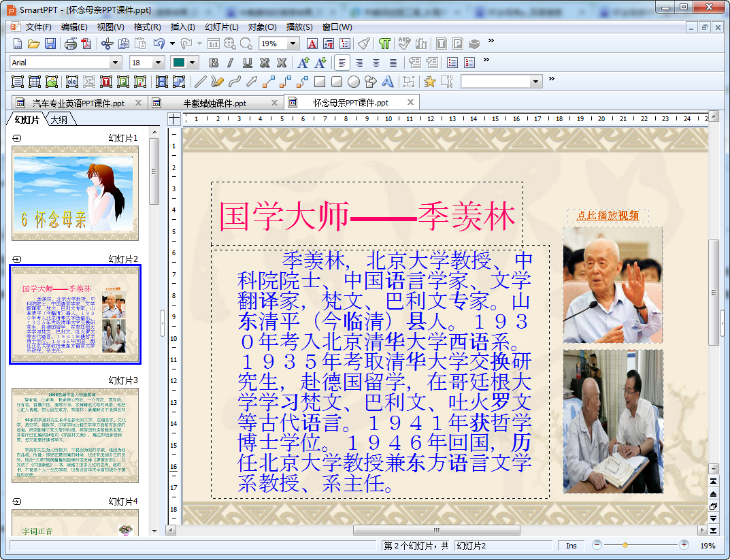Select the Arrow line tool
The image size is (730, 560).
point(252,82)
